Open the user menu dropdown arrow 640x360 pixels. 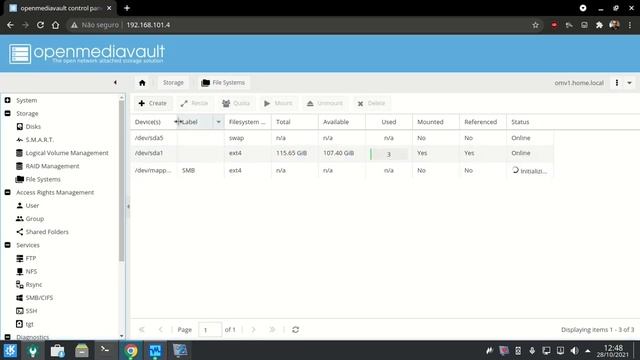[x=629, y=83]
